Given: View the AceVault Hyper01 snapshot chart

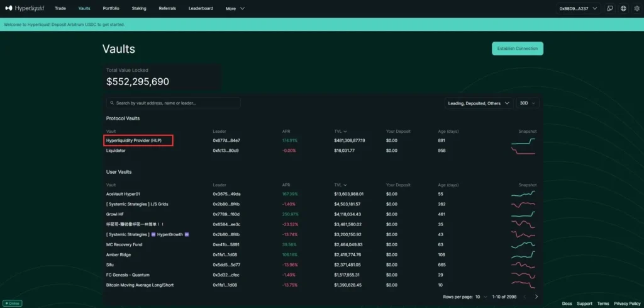Looking at the screenshot, I should coord(523,194).
